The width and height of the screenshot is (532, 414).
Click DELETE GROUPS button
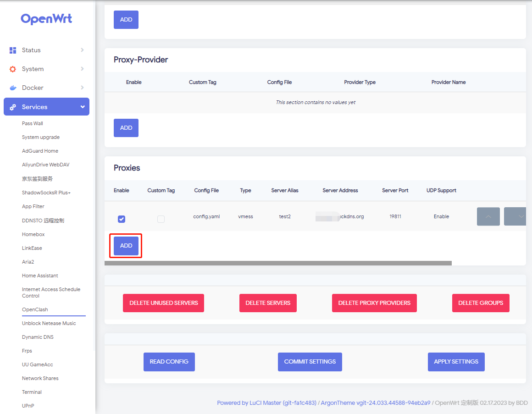click(481, 303)
